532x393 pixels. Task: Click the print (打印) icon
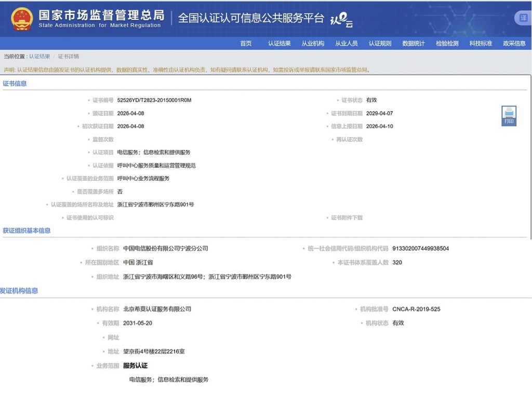tap(509, 116)
